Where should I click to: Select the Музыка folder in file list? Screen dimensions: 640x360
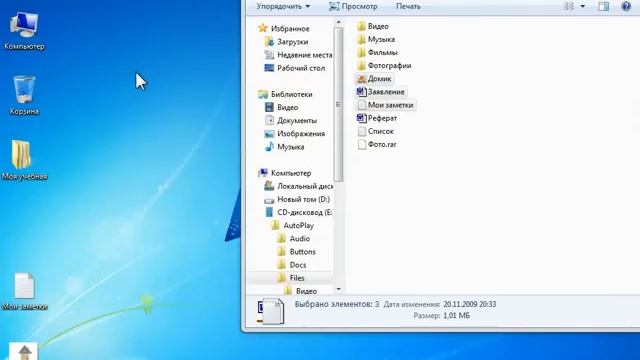376,39
